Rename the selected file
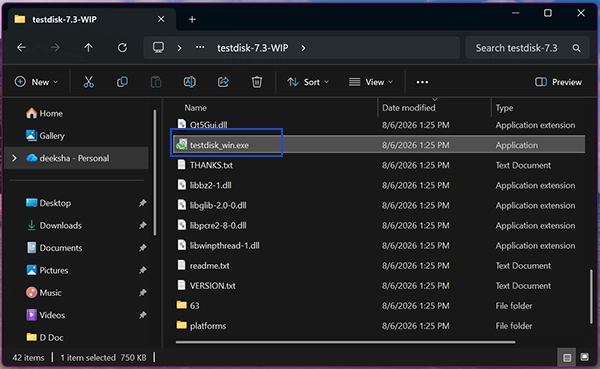 [189, 82]
